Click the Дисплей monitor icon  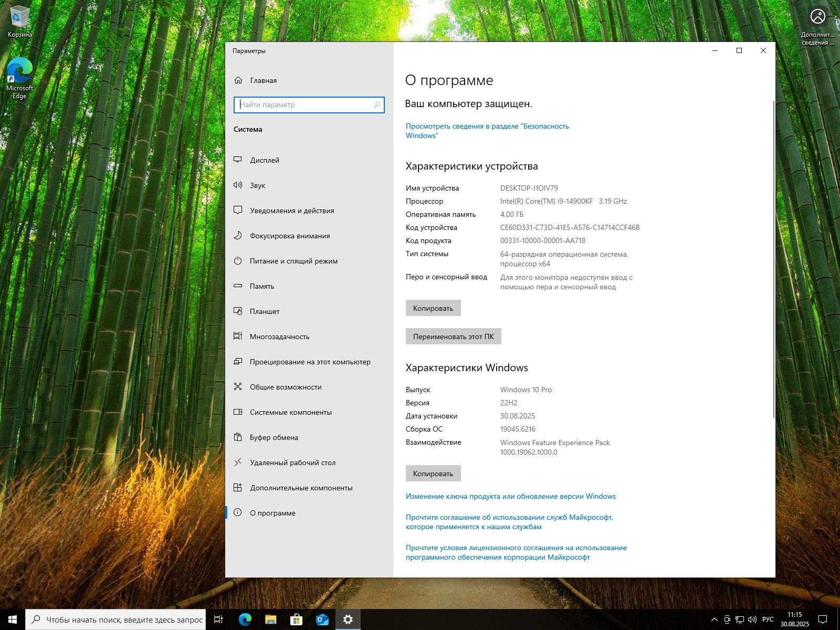click(x=238, y=160)
